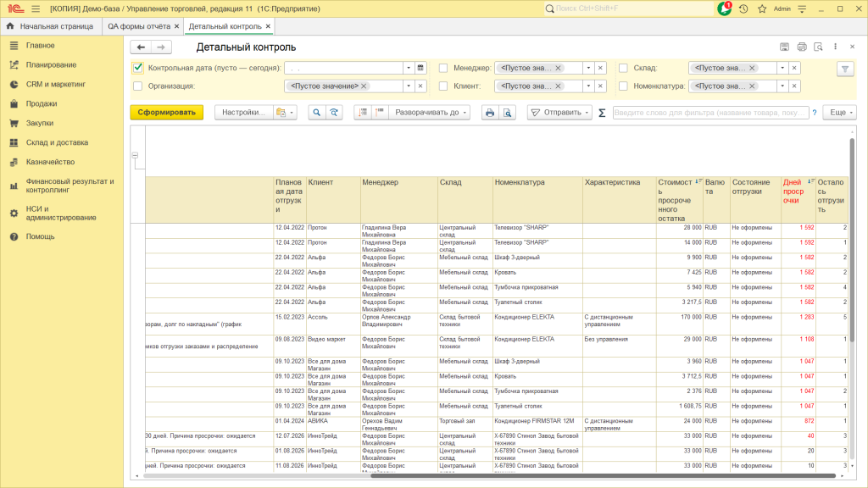The width and height of the screenshot is (868, 488).
Task: Clear the Организация filter field
Action: (x=420, y=86)
